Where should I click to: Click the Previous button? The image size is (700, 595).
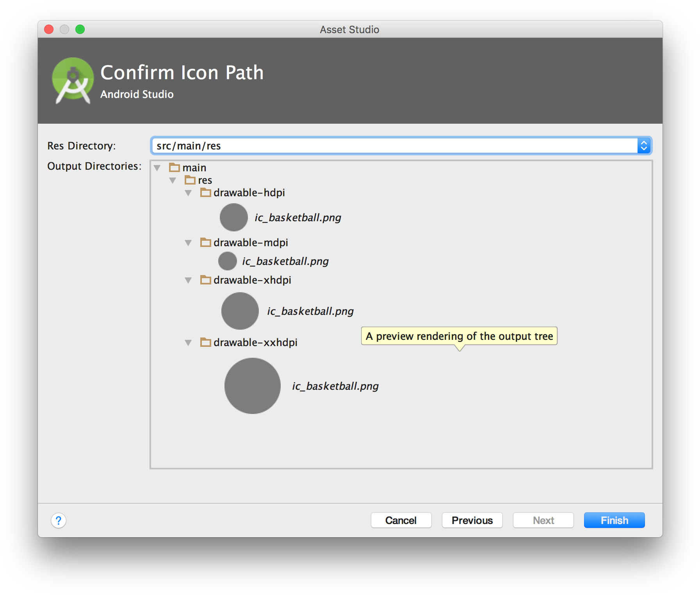pos(472,520)
